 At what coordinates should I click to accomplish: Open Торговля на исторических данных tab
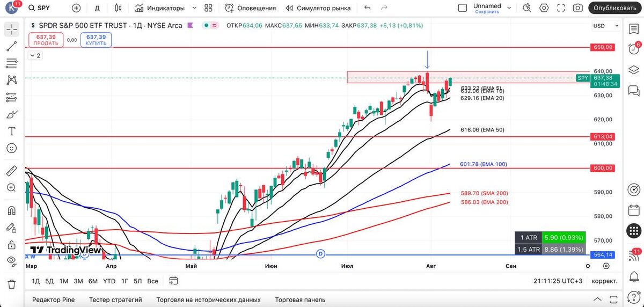[208, 299]
